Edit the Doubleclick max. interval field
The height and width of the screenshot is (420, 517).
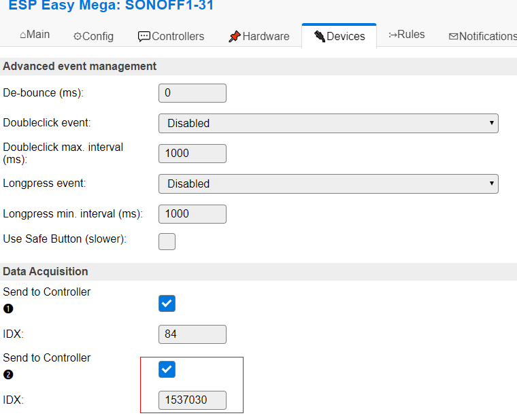193,154
